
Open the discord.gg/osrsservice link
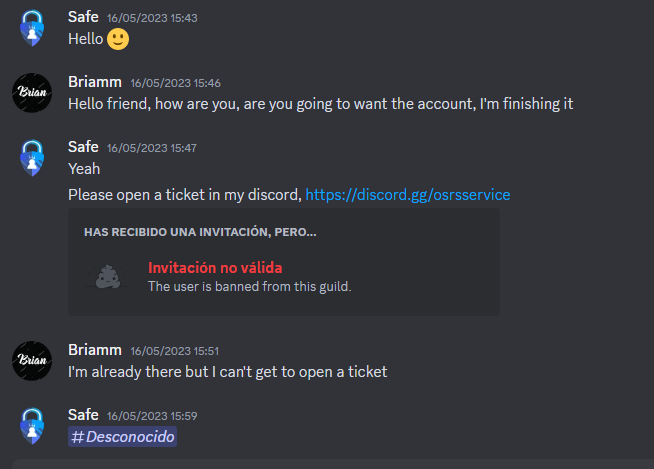(x=407, y=195)
